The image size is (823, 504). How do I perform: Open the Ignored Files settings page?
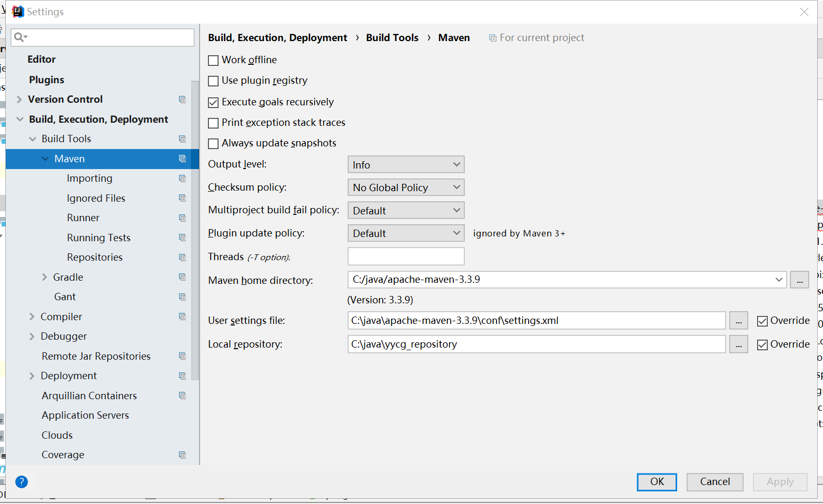96,198
